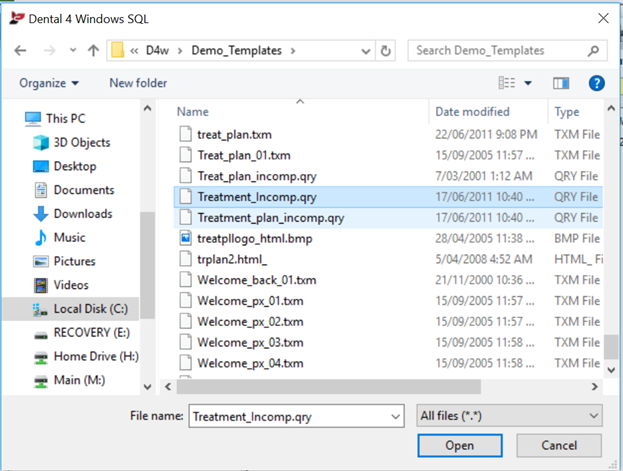
Task: Open Documents in the sidebar
Action: click(74, 190)
